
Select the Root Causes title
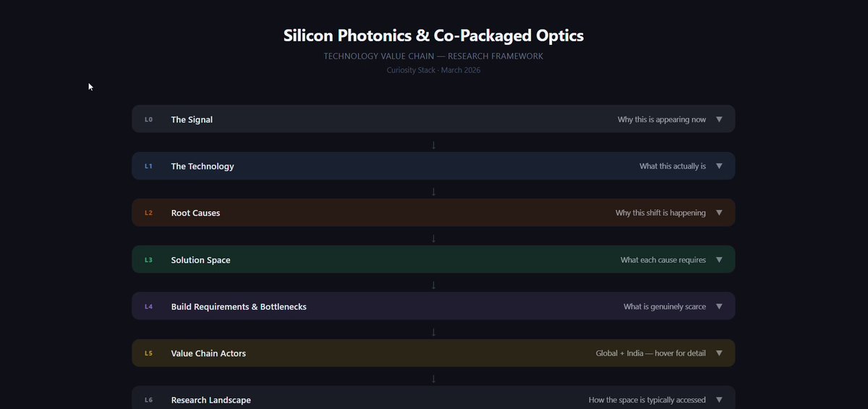tap(195, 213)
